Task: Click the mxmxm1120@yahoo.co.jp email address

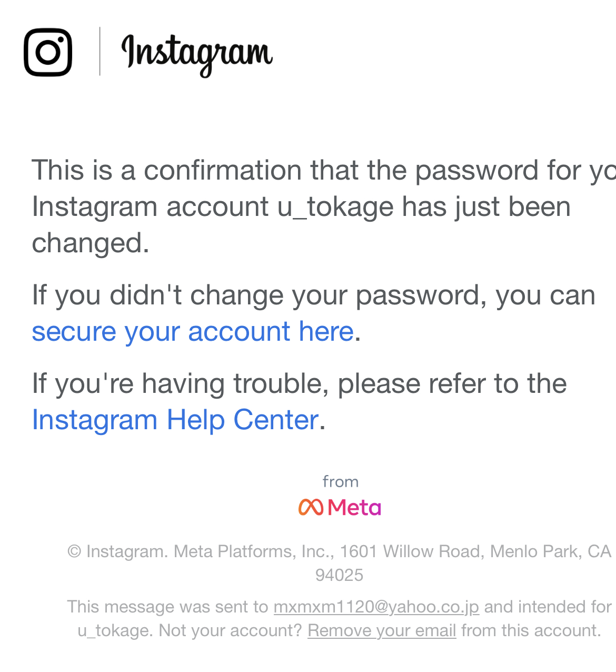Action: tap(376, 607)
